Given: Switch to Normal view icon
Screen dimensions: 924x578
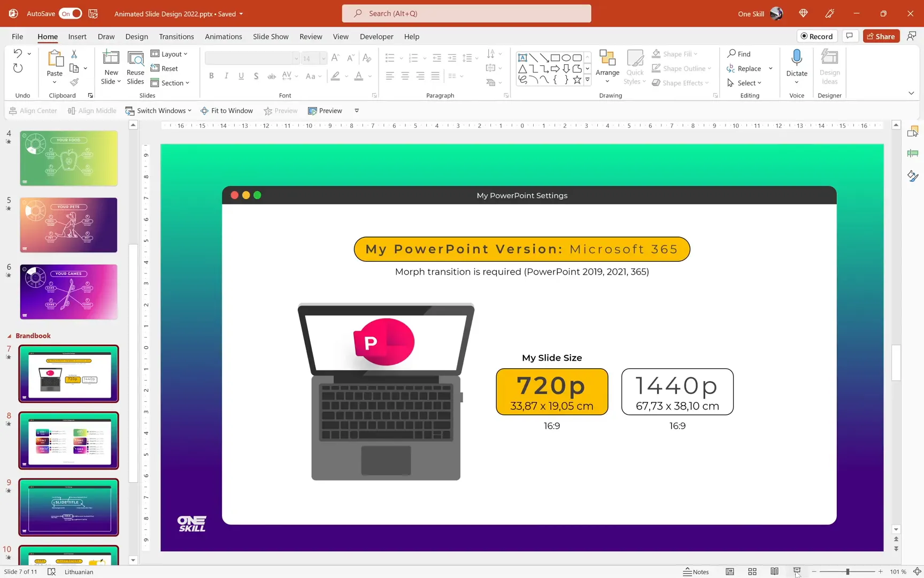Looking at the screenshot, I should coord(730,572).
